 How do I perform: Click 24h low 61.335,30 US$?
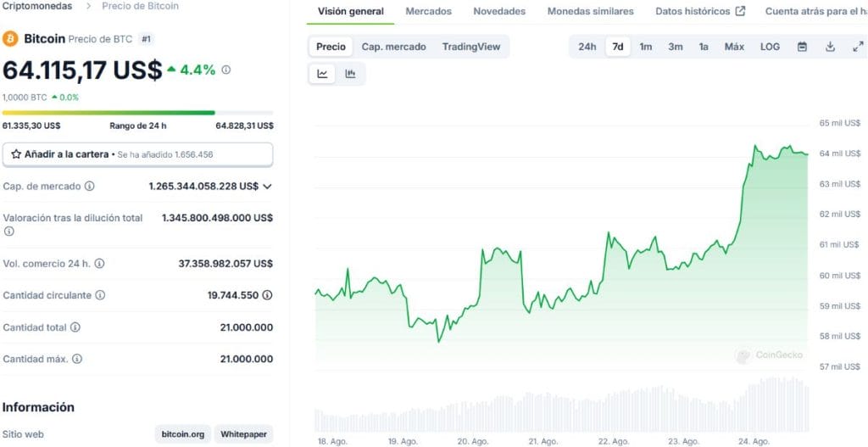[31, 126]
